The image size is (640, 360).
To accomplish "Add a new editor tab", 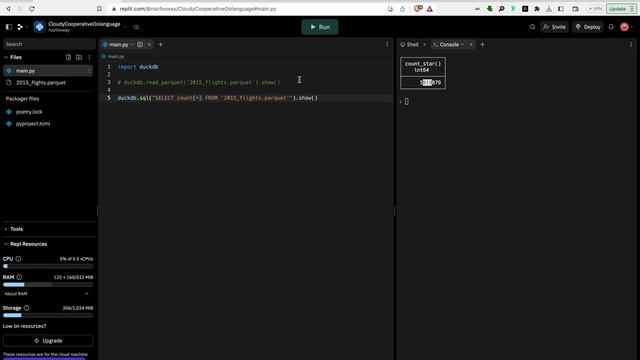I will point(160,44).
